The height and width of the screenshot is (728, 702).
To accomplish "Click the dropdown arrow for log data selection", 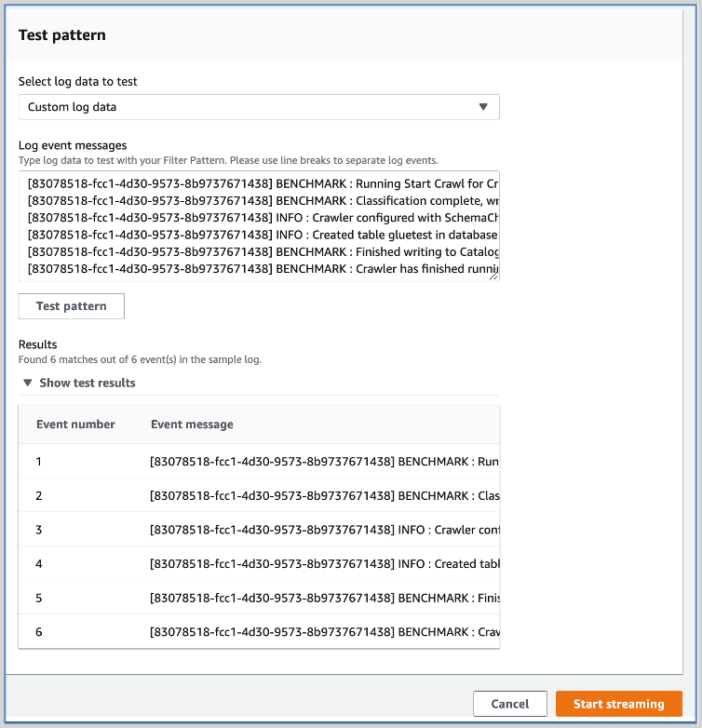I will 482,107.
